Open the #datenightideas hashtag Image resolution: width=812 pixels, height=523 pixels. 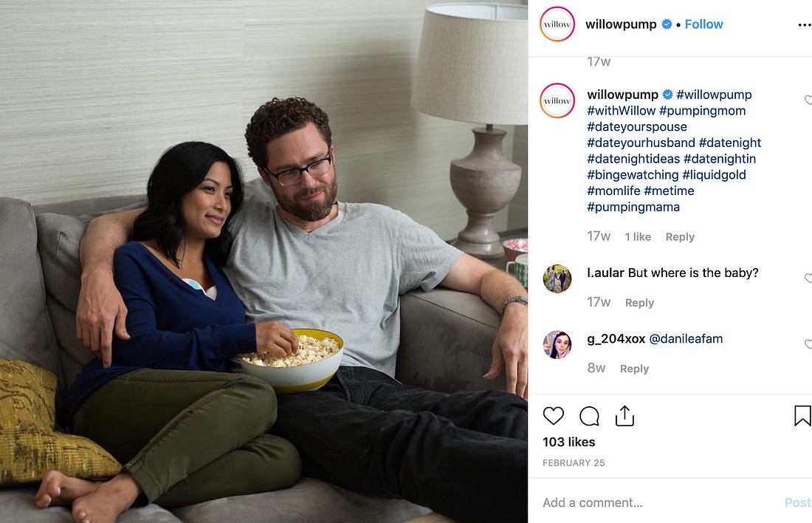click(x=633, y=159)
